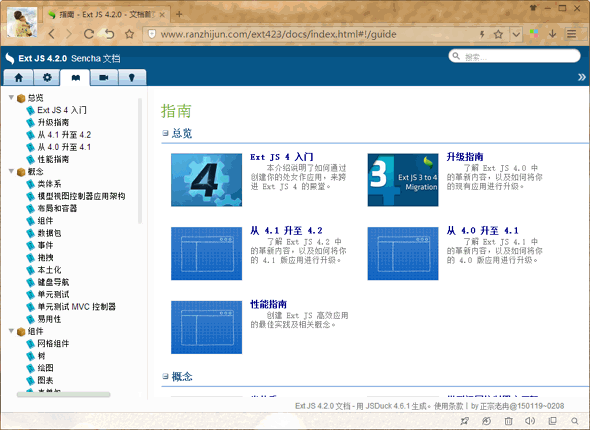Viewport: 590px width, 430px height.
Task: Open 拖拽 in the tree
Action: click(x=45, y=258)
